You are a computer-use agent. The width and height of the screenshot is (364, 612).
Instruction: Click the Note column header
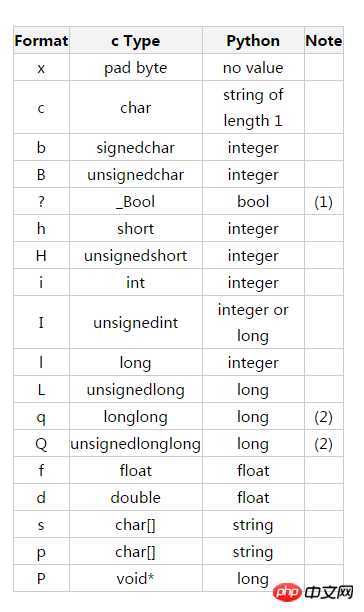(x=324, y=41)
